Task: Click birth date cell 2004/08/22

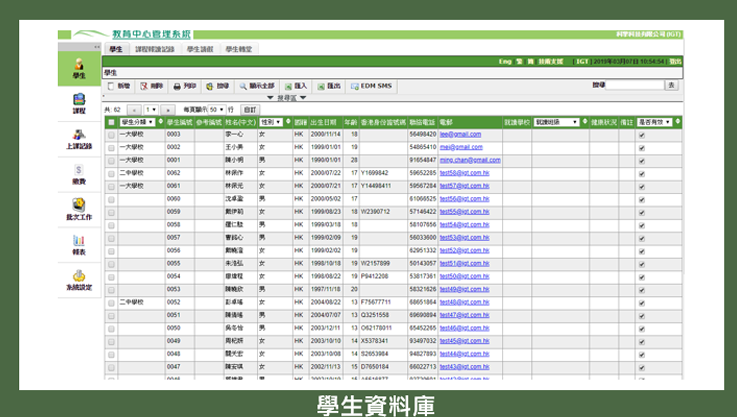Action: 325,302
